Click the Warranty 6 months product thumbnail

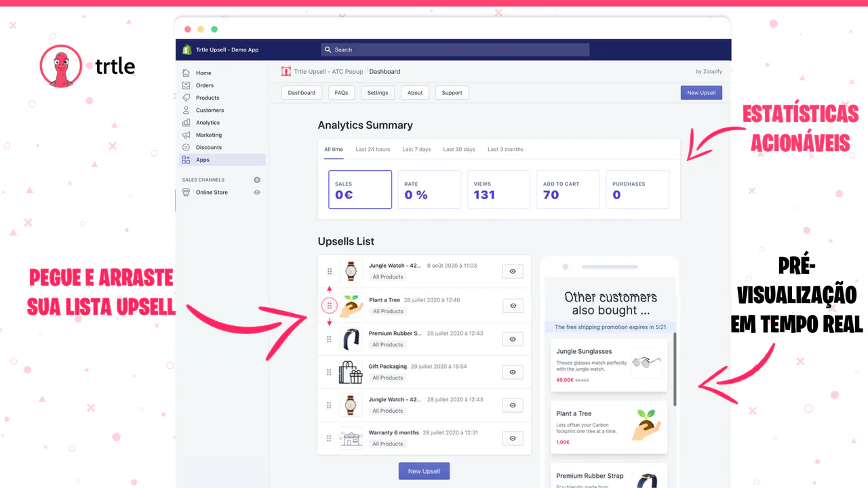click(x=351, y=439)
